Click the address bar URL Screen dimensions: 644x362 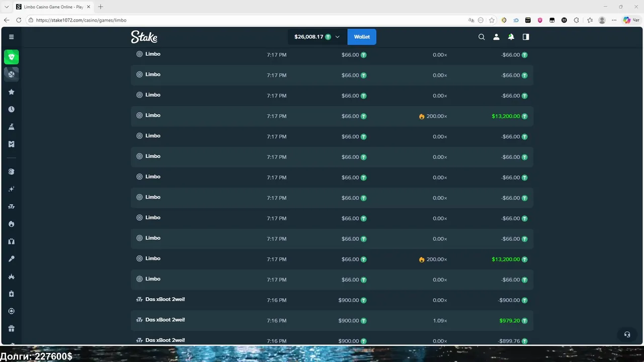(82, 20)
